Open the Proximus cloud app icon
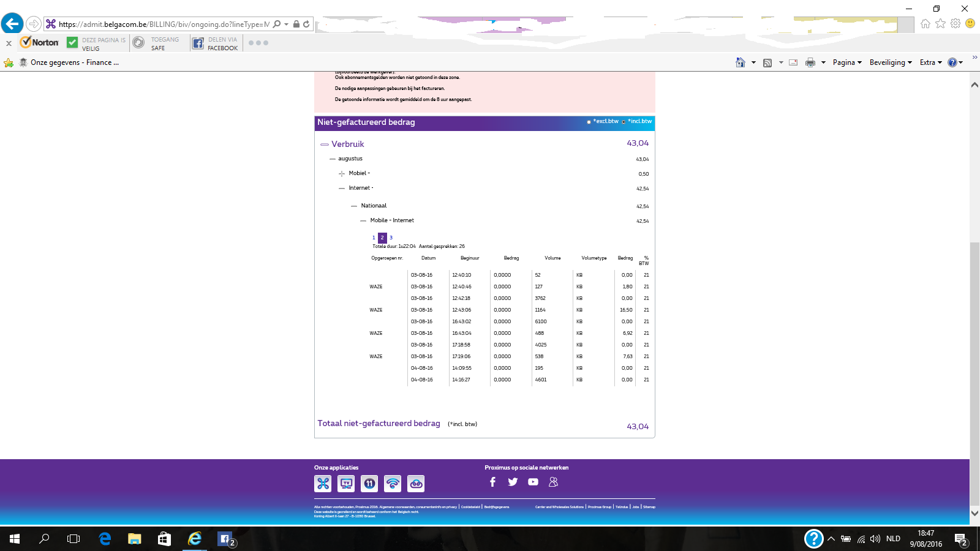This screenshot has height=551, width=980. pyautogui.click(x=416, y=484)
